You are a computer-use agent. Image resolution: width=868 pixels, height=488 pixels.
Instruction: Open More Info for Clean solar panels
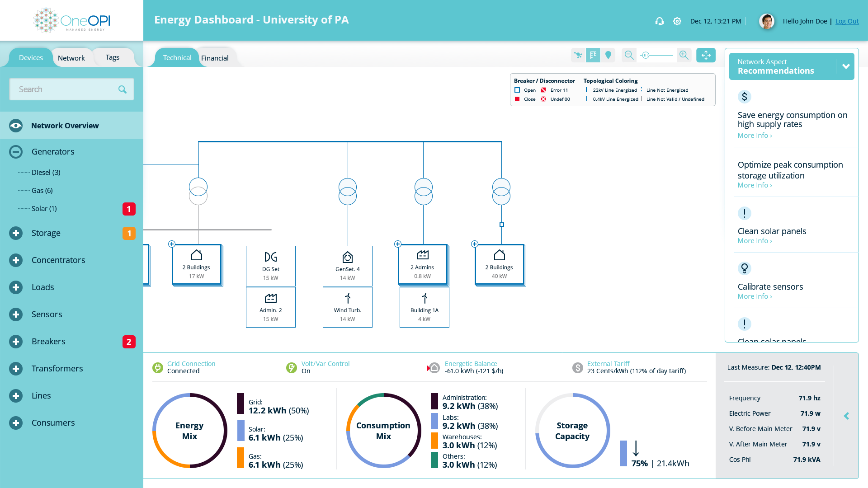[754, 241]
